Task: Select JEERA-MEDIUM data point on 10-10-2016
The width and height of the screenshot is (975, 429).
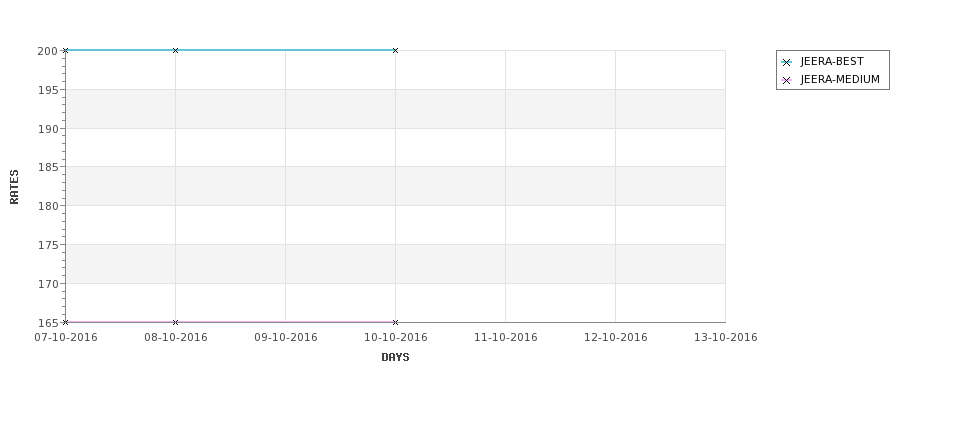Action: pos(395,322)
